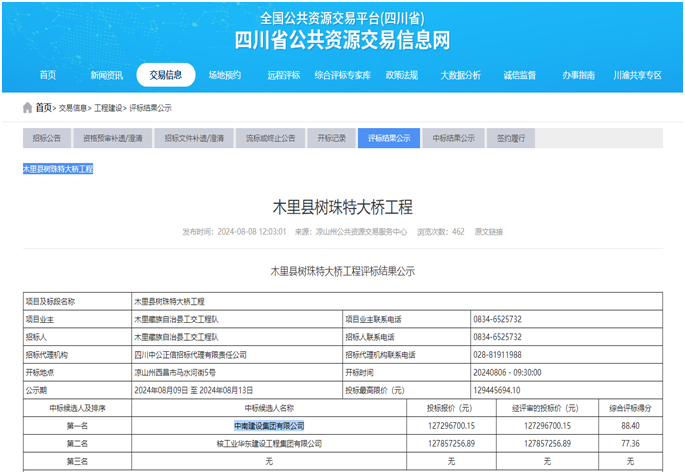
Task: Select the 交易信息 navigation item
Action: coord(166,75)
